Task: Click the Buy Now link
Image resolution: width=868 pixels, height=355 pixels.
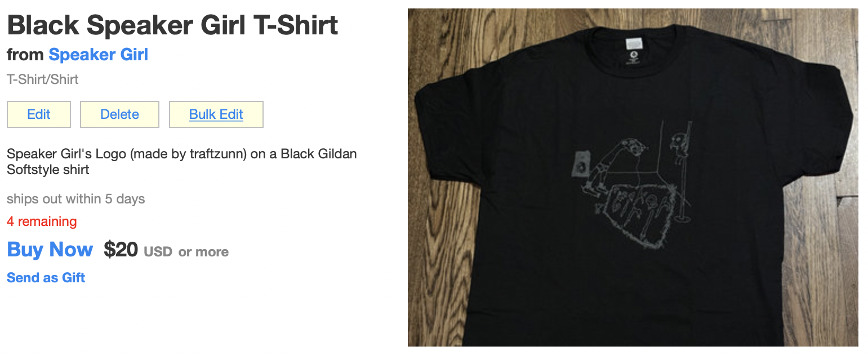Action: (x=50, y=249)
